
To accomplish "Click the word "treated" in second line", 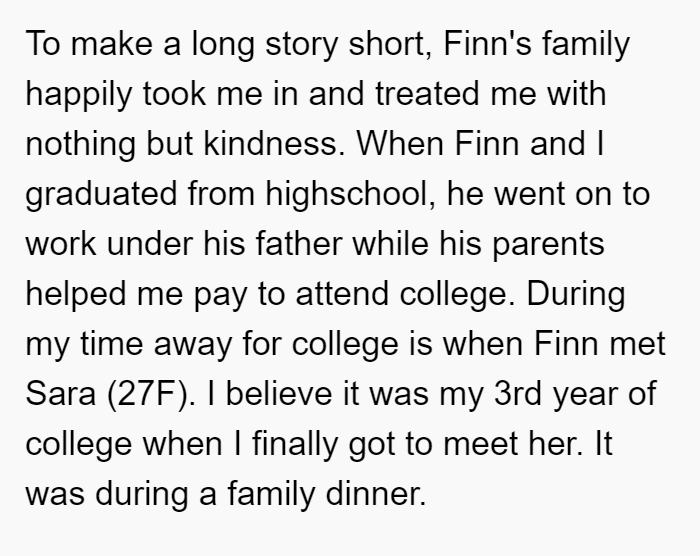I will (x=427, y=94).
